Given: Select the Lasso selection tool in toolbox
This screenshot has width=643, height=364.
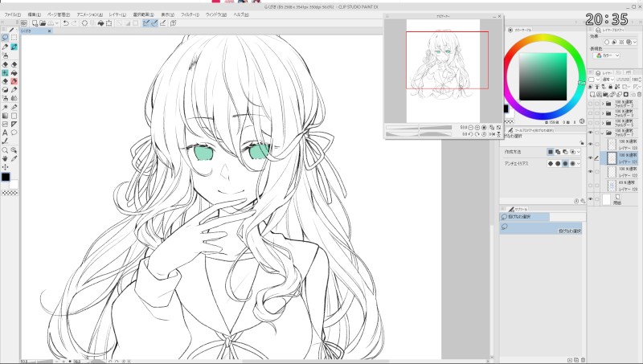Looking at the screenshot, I should tap(5, 38).
